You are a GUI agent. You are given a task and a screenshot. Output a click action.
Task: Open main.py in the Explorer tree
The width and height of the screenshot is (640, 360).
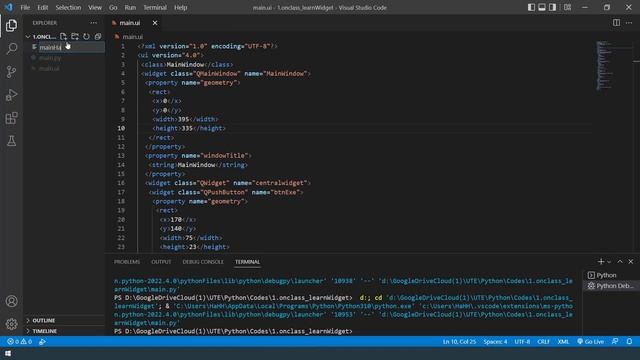(x=50, y=58)
